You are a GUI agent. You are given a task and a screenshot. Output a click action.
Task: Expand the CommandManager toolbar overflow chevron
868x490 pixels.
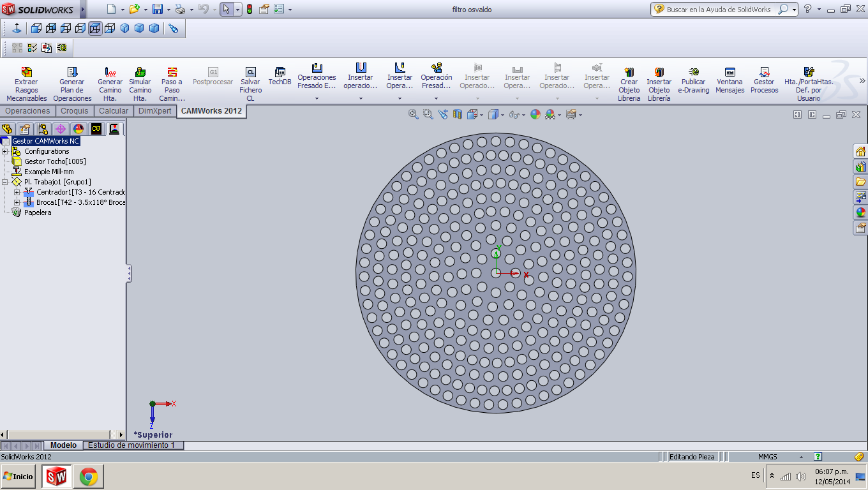(x=862, y=81)
